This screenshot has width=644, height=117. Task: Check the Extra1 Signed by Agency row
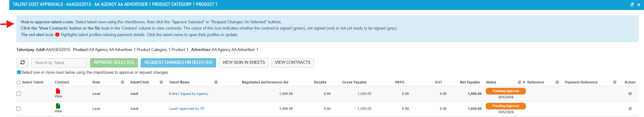coord(19,94)
